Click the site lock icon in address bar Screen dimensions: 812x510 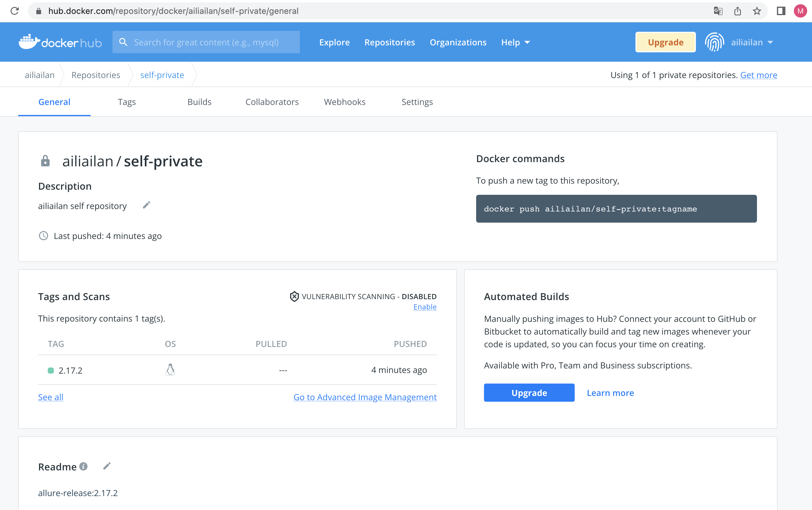[x=38, y=11]
